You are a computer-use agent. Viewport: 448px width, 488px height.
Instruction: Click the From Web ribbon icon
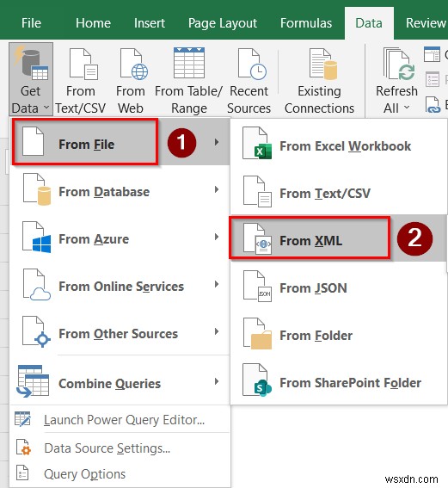coord(133,64)
